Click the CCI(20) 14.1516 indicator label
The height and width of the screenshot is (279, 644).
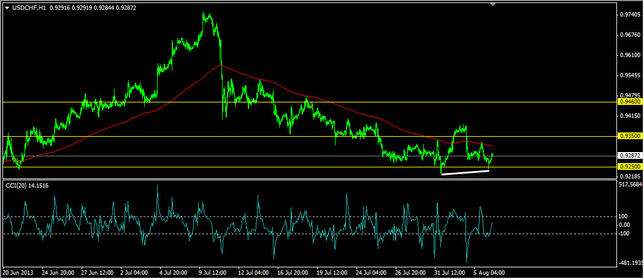[x=27, y=186]
